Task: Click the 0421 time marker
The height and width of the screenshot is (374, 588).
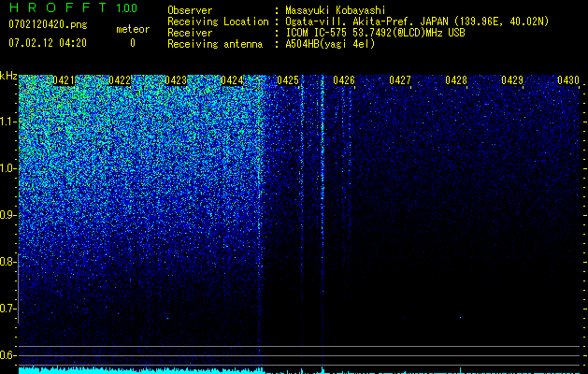Action: [x=64, y=80]
